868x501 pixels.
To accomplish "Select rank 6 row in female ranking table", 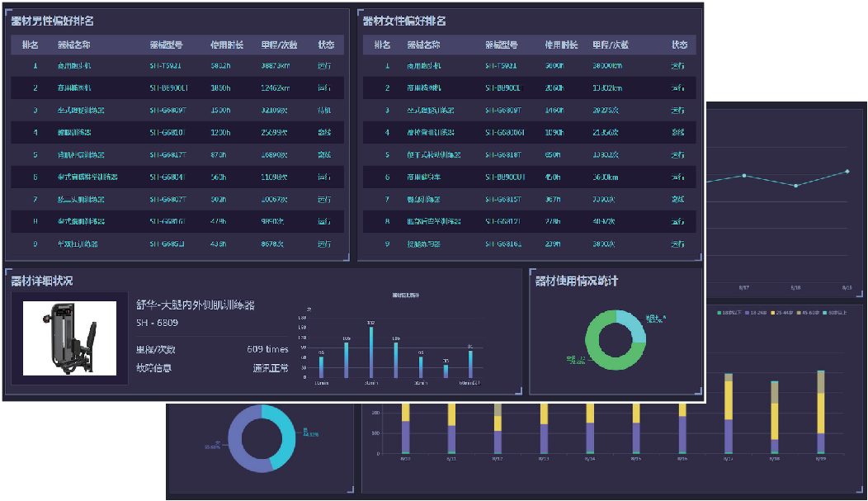I will 530,177.
